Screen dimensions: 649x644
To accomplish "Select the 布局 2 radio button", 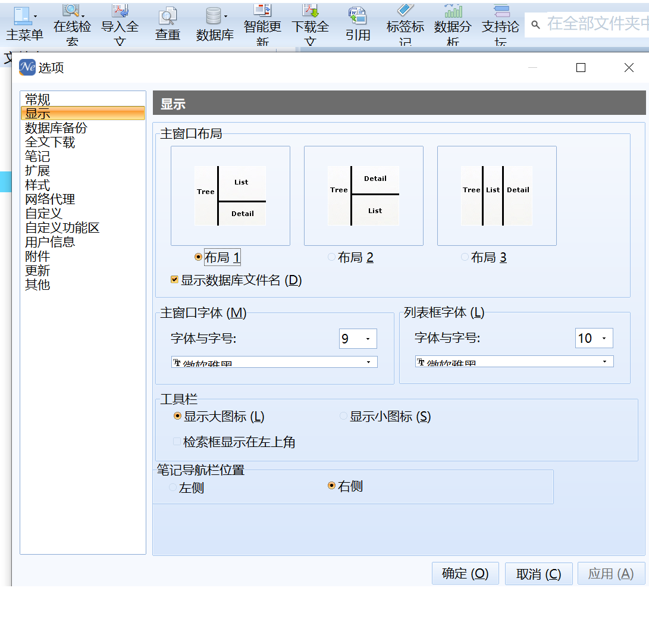I will [x=331, y=257].
